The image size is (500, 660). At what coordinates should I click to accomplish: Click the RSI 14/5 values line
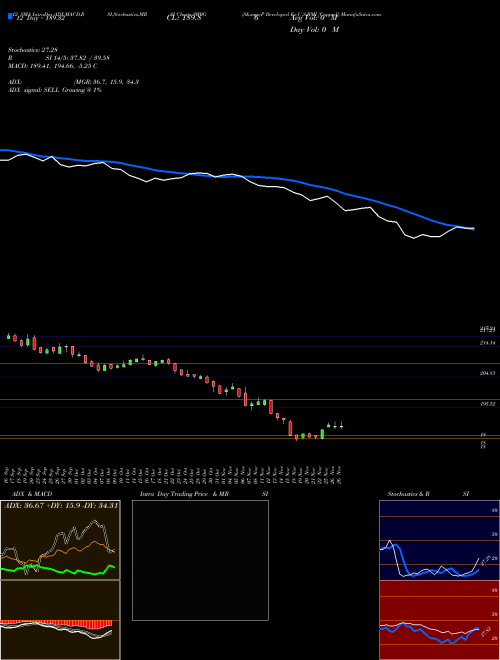tap(59, 58)
